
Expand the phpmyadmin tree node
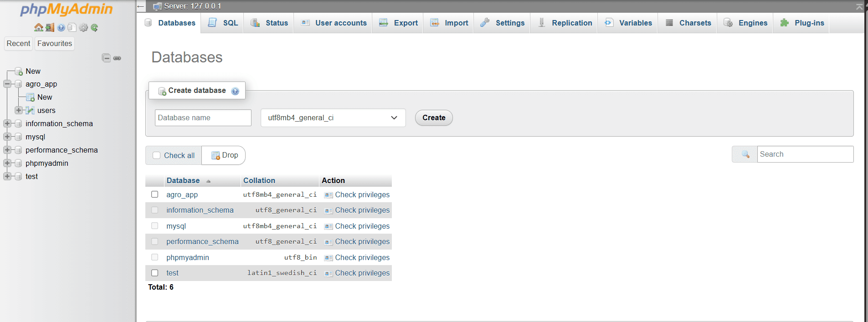[x=7, y=163]
